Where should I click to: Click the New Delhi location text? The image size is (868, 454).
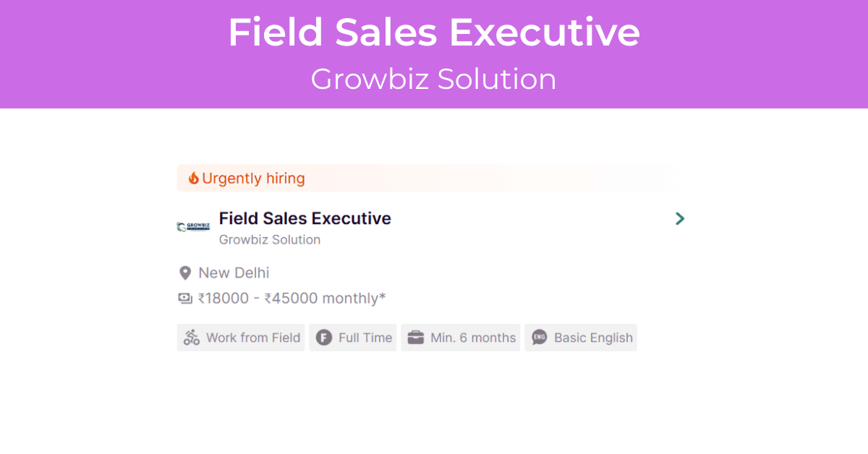click(x=234, y=273)
